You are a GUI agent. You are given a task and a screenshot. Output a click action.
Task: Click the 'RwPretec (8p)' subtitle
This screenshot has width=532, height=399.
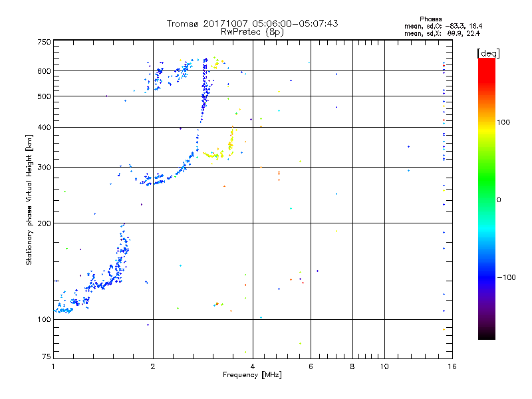click(x=252, y=32)
